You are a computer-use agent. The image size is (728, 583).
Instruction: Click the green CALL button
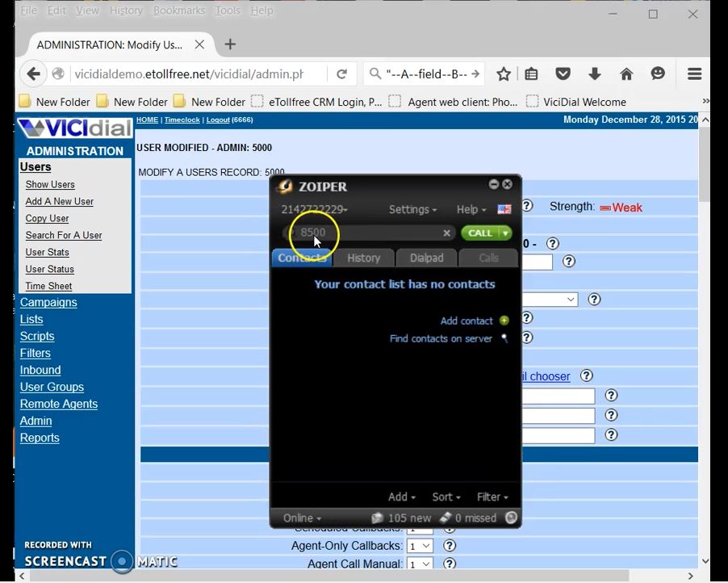(x=480, y=233)
